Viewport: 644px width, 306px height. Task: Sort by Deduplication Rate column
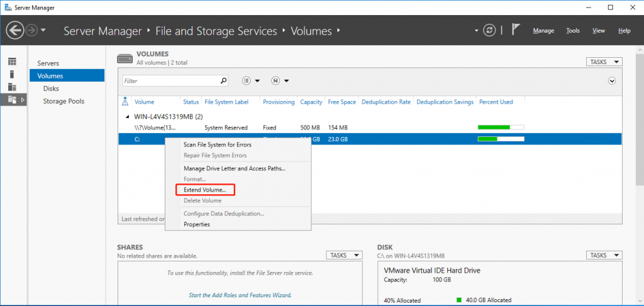pyautogui.click(x=386, y=102)
